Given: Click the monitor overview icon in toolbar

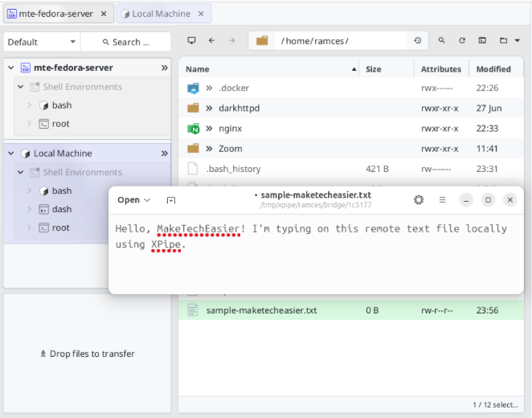Looking at the screenshot, I should coord(192,41).
